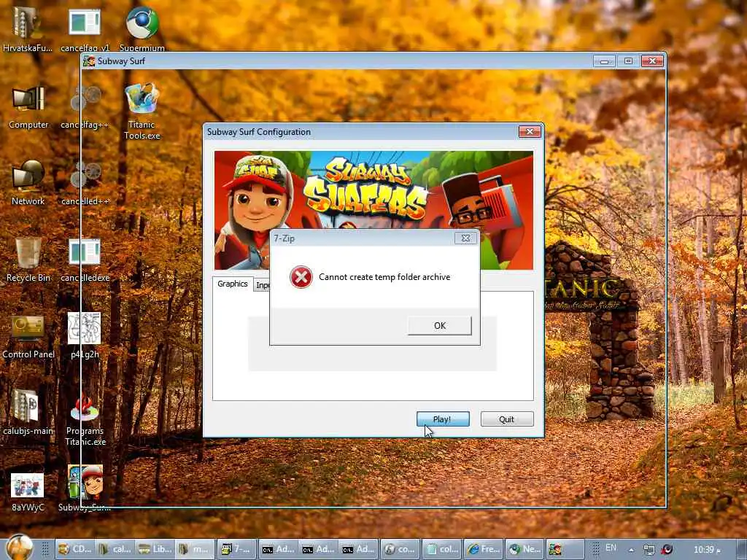Screen dimensions: 747x560
Task: Minimize the Subway Surf game window
Action: [x=604, y=61]
